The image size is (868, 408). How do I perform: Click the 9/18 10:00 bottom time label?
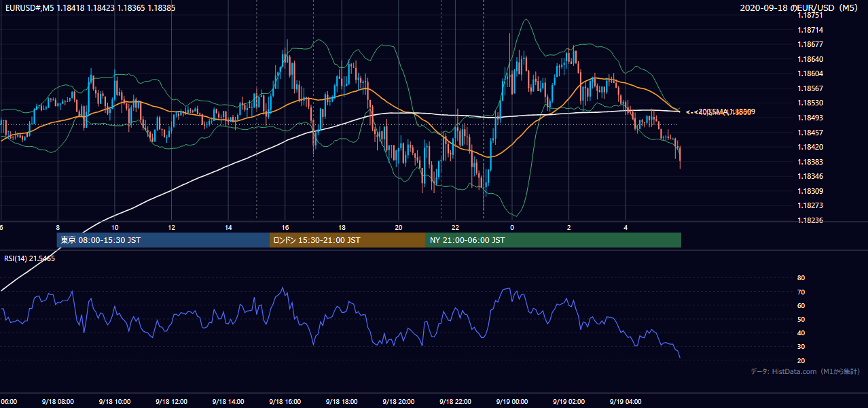point(114,402)
